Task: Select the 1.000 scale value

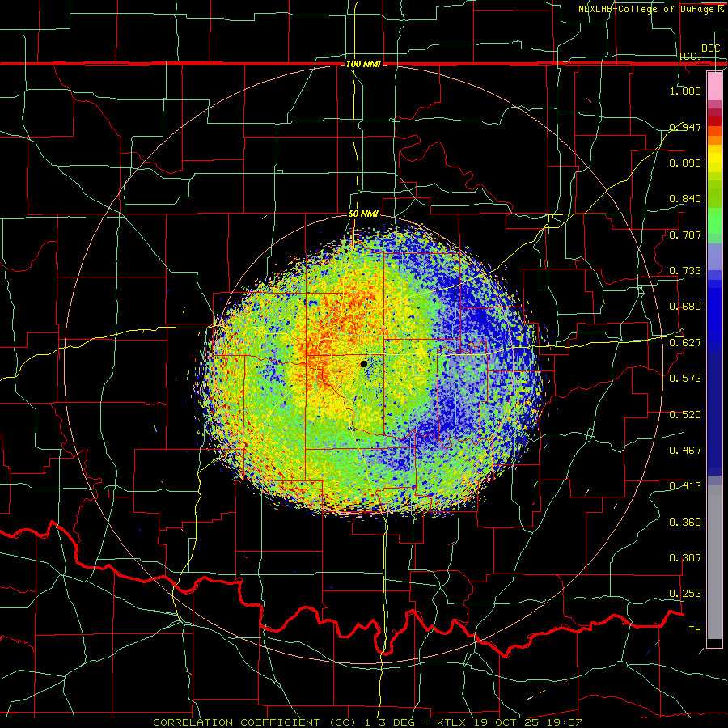Action: coord(685,91)
